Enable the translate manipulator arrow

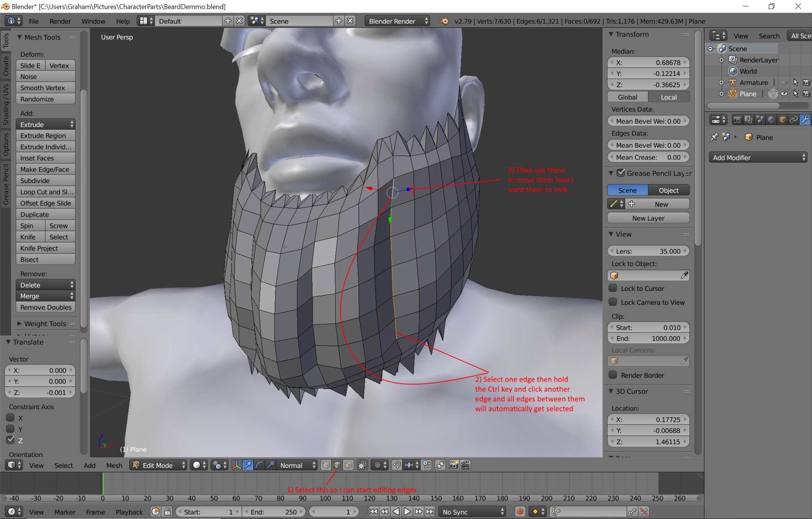click(248, 465)
